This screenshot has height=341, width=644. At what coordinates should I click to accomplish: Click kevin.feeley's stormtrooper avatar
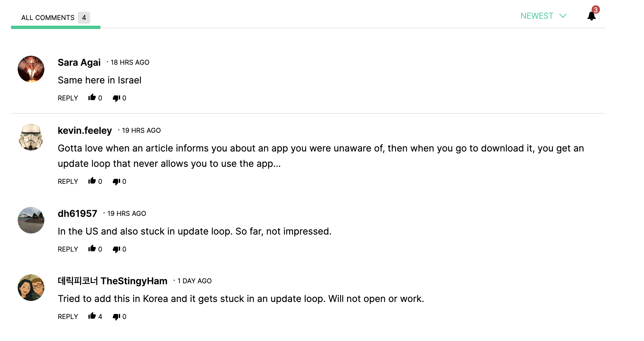31,137
